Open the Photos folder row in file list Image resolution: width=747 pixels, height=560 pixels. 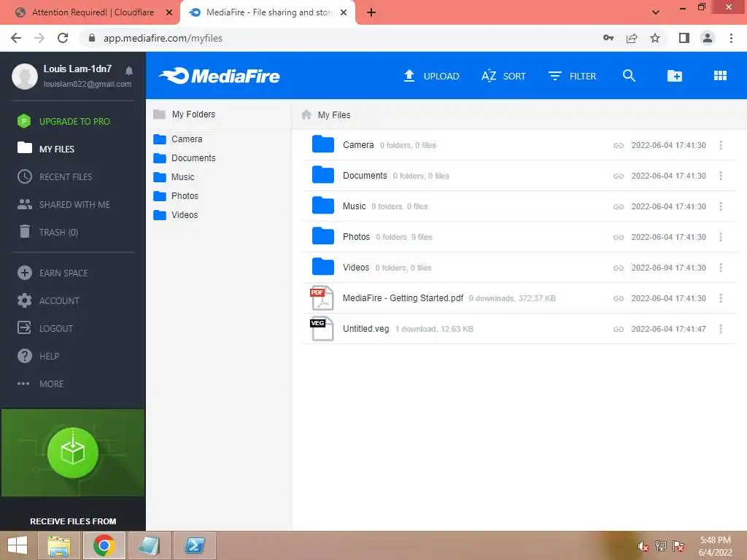pos(519,237)
